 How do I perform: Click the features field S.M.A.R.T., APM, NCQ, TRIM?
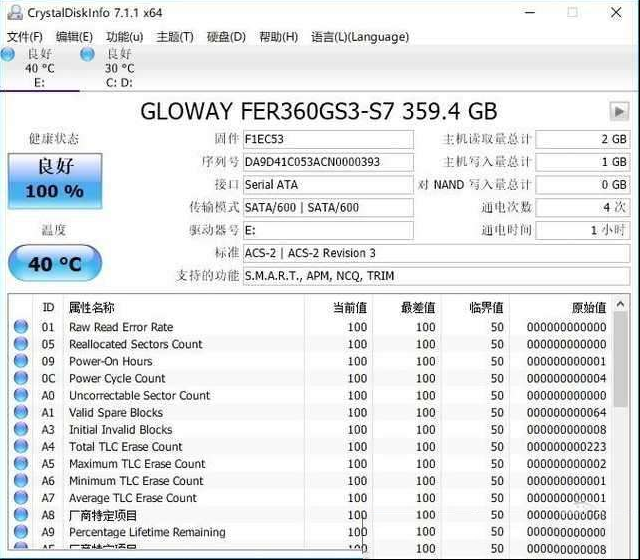point(436,276)
